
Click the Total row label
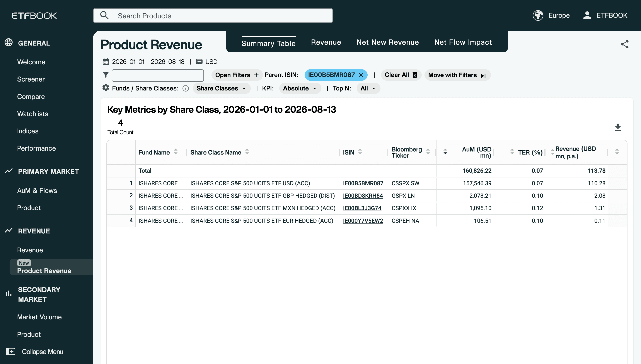point(145,171)
